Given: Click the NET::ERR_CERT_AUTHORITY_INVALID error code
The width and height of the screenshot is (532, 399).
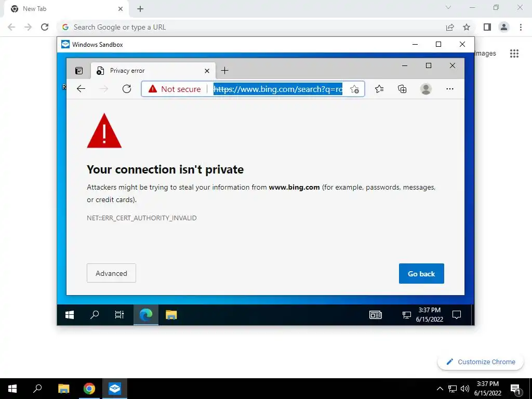Looking at the screenshot, I should [141, 218].
